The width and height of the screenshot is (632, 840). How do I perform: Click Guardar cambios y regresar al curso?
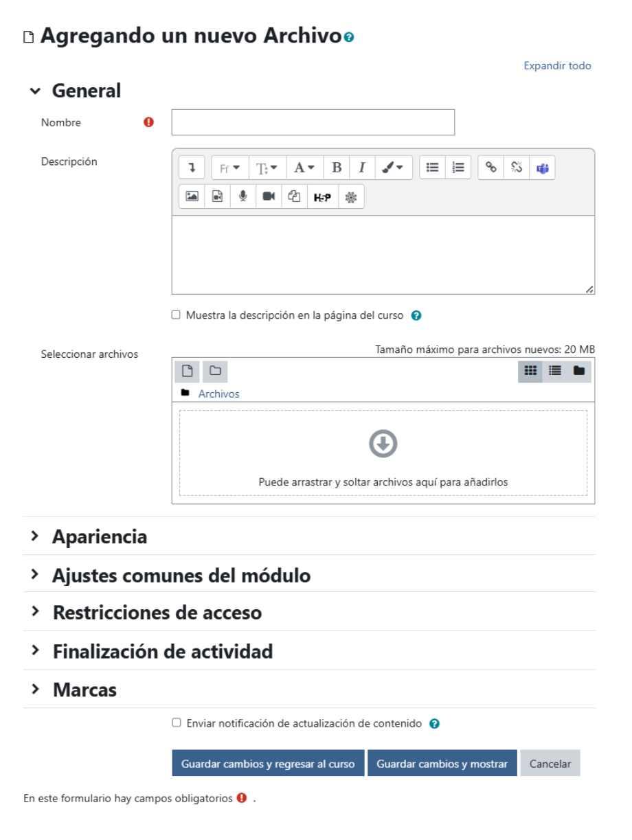(268, 763)
